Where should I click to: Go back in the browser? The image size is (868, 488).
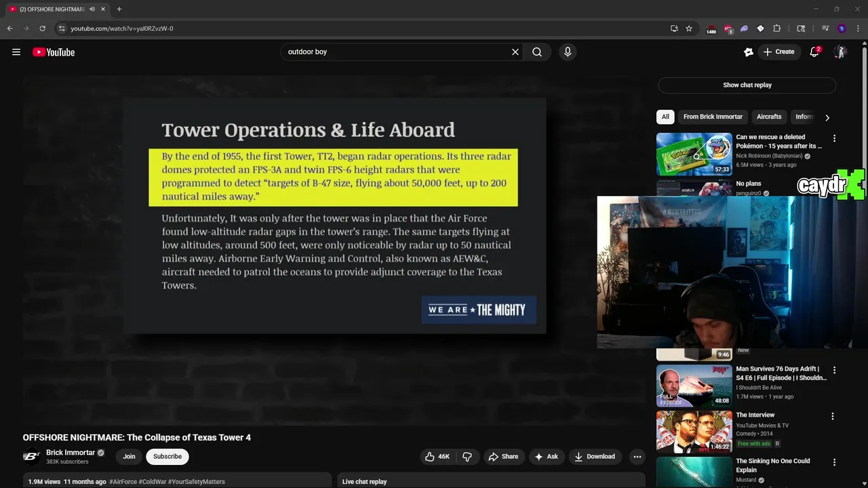pyautogui.click(x=10, y=28)
